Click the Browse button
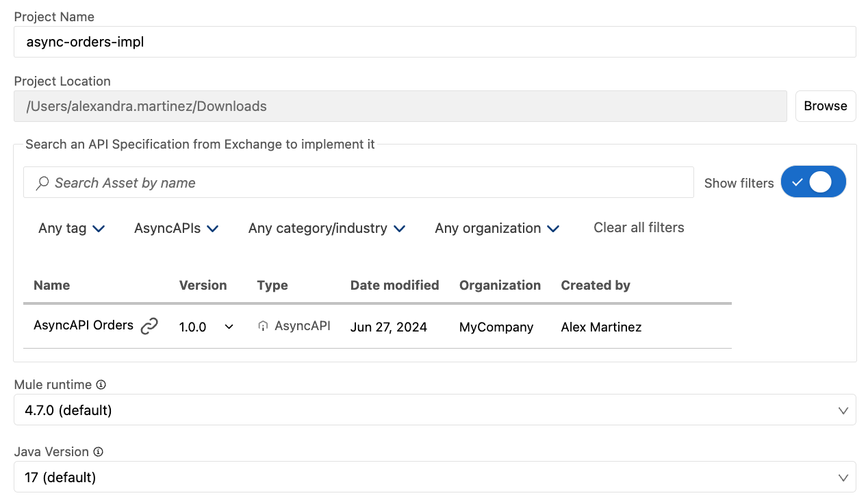The image size is (868, 500). pyautogui.click(x=825, y=106)
